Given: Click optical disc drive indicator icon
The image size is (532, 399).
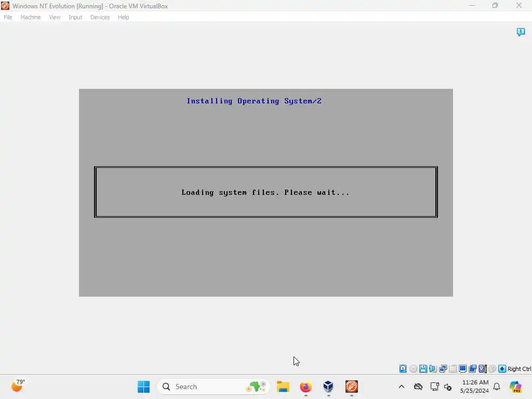Looking at the screenshot, I should click(x=413, y=368).
